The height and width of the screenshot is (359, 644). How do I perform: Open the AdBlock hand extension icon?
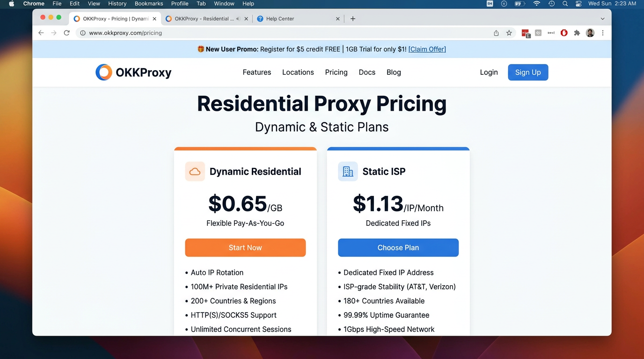click(563, 33)
